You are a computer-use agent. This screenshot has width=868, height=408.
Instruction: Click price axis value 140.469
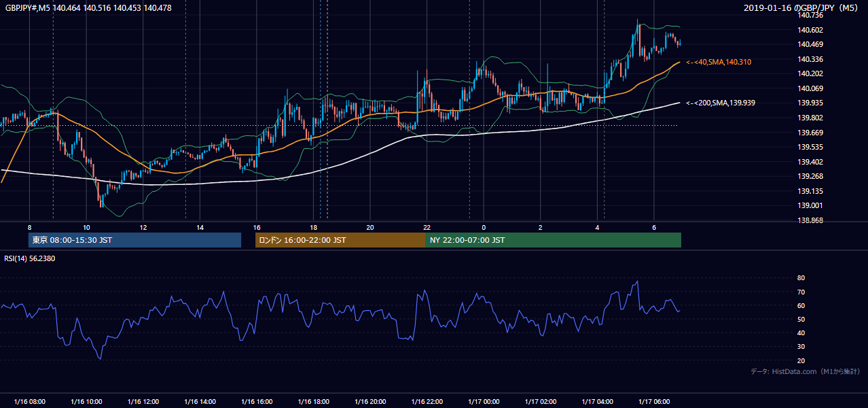(811, 44)
